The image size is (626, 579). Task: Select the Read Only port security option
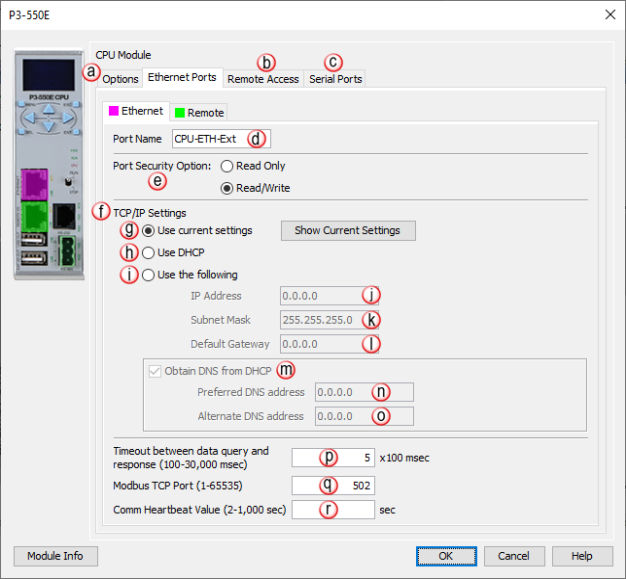click(x=227, y=166)
